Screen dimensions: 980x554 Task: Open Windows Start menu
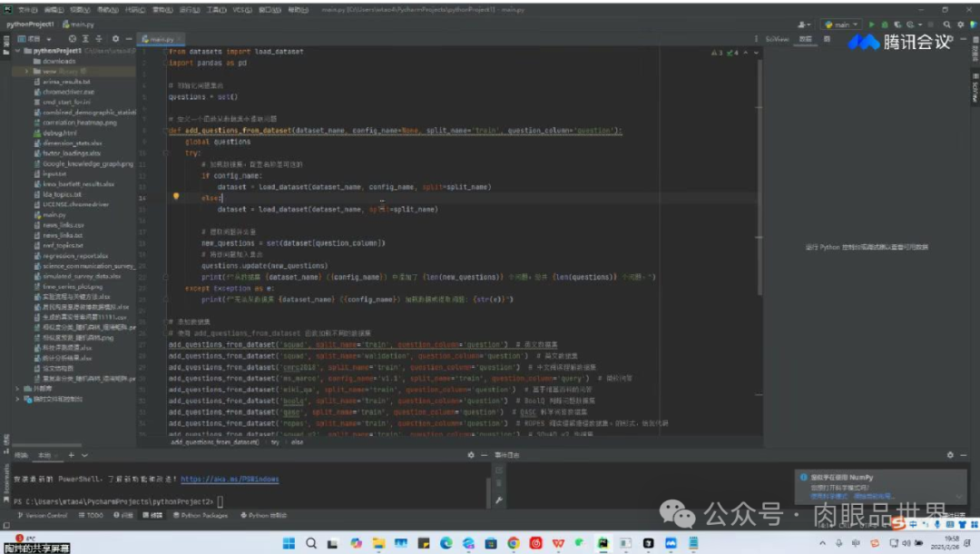[289, 543]
